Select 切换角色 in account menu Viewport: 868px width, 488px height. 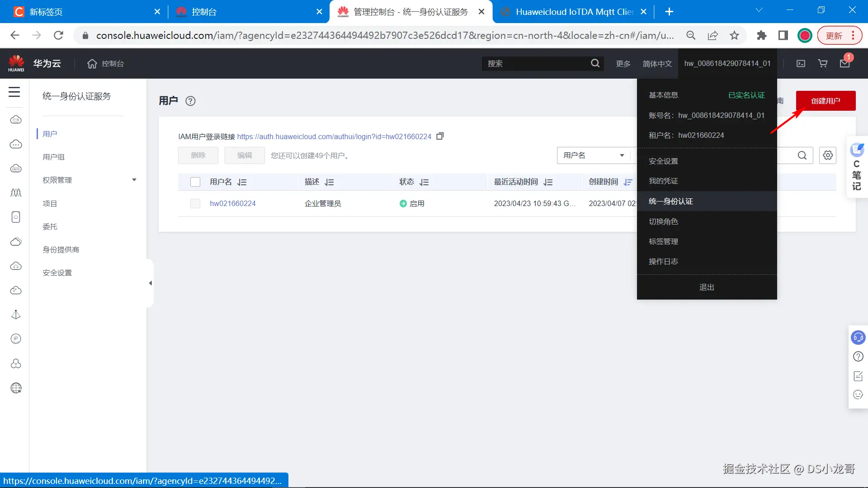tap(663, 221)
